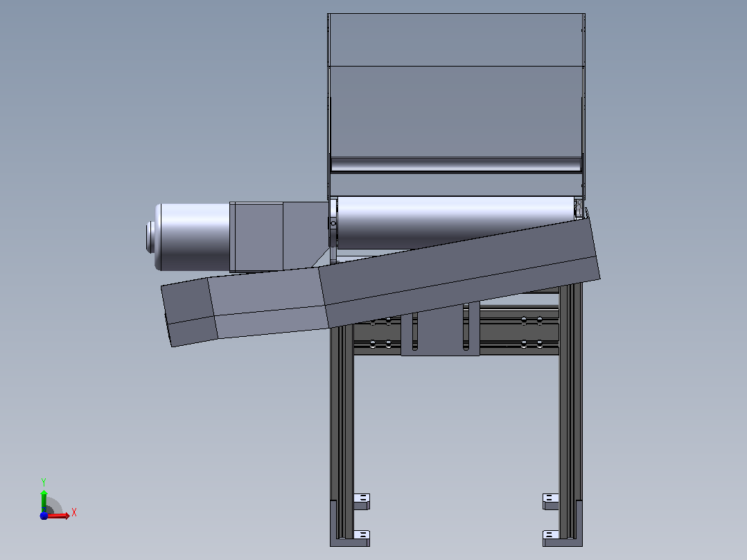Image resolution: width=747 pixels, height=560 pixels.
Task: Select the left vertical frame leg
Action: coord(342,434)
